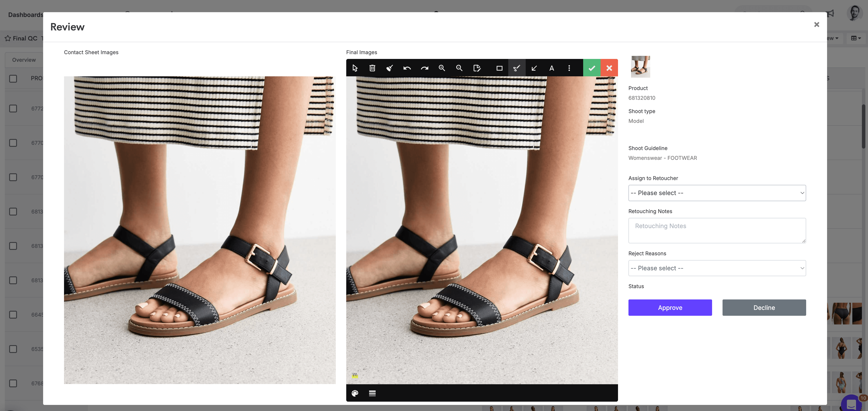
Task: Open the three-dot more options menu
Action: click(x=569, y=68)
